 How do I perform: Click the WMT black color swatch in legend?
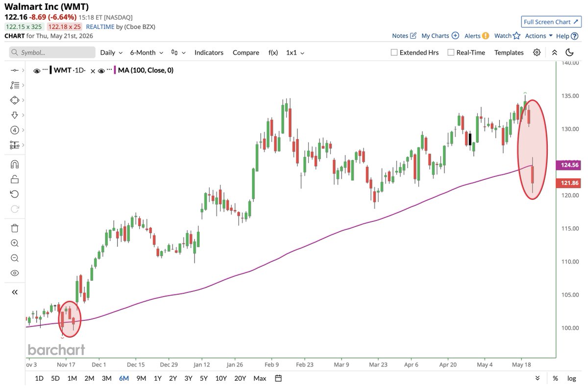(x=50, y=71)
